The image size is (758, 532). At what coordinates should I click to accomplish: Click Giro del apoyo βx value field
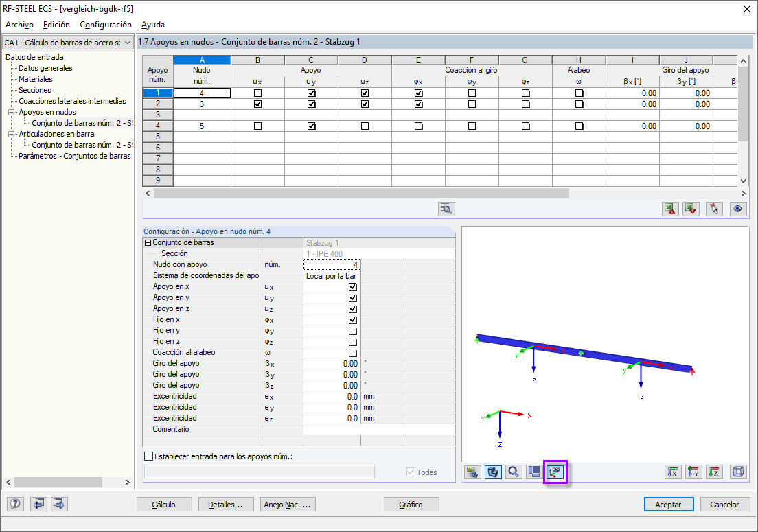tap(332, 363)
